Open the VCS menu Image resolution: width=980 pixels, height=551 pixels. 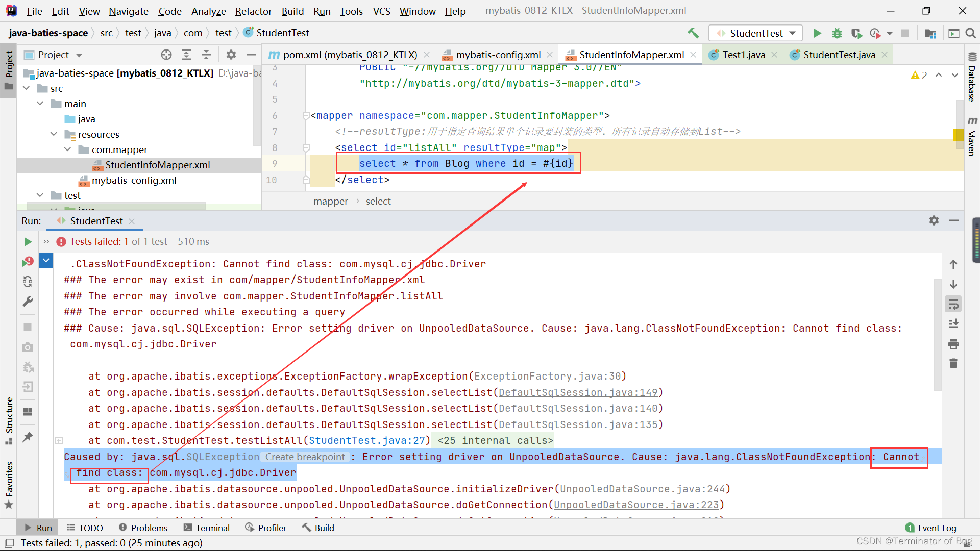coord(382,11)
